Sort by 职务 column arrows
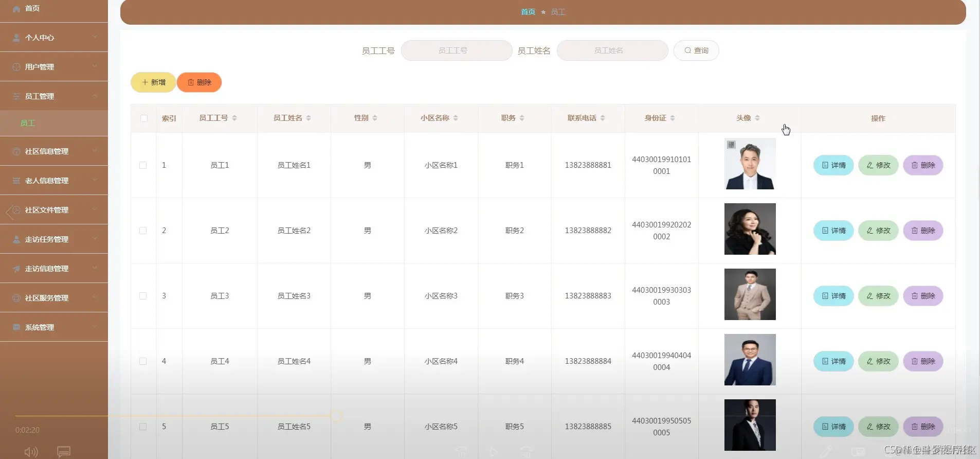The height and width of the screenshot is (459, 980). [x=522, y=118]
